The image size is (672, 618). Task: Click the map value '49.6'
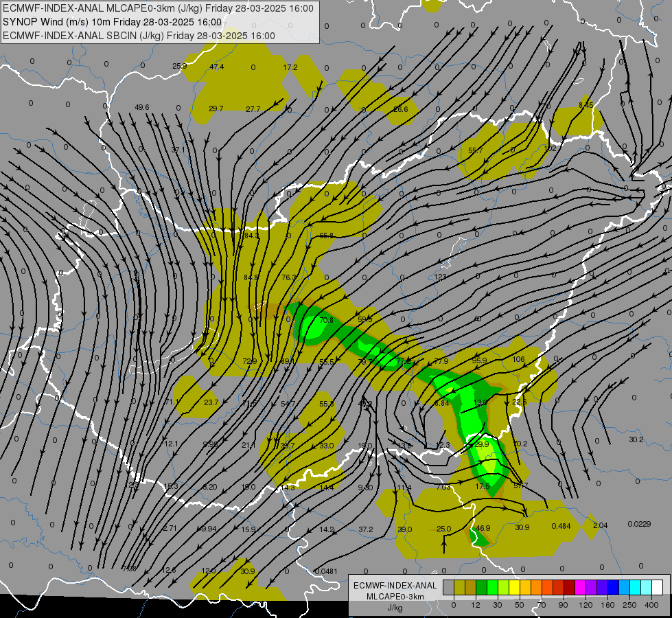(142, 107)
